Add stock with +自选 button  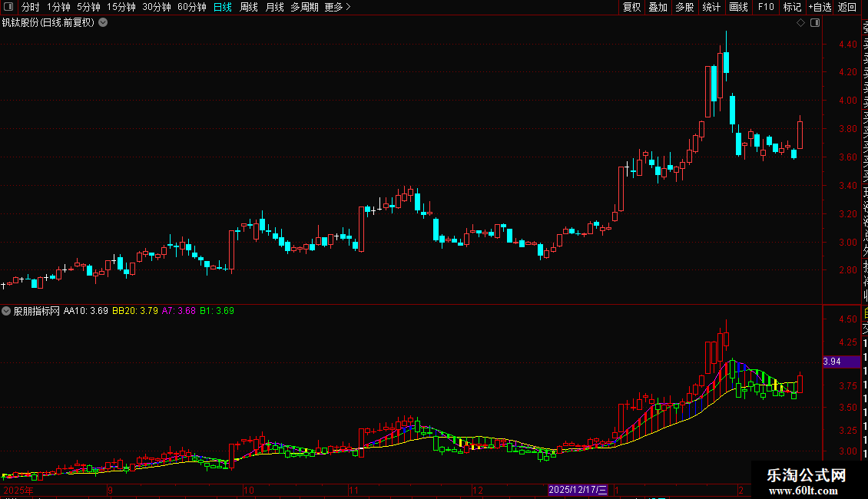[820, 7]
